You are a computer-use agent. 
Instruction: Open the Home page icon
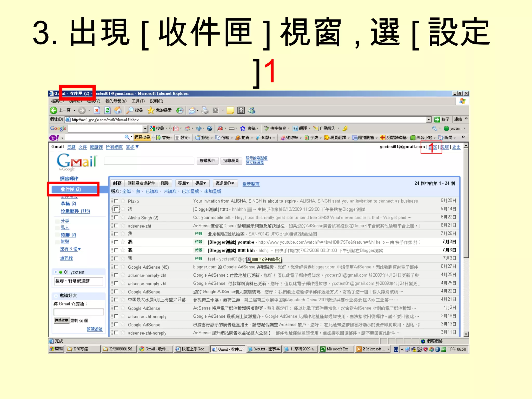pos(118,110)
